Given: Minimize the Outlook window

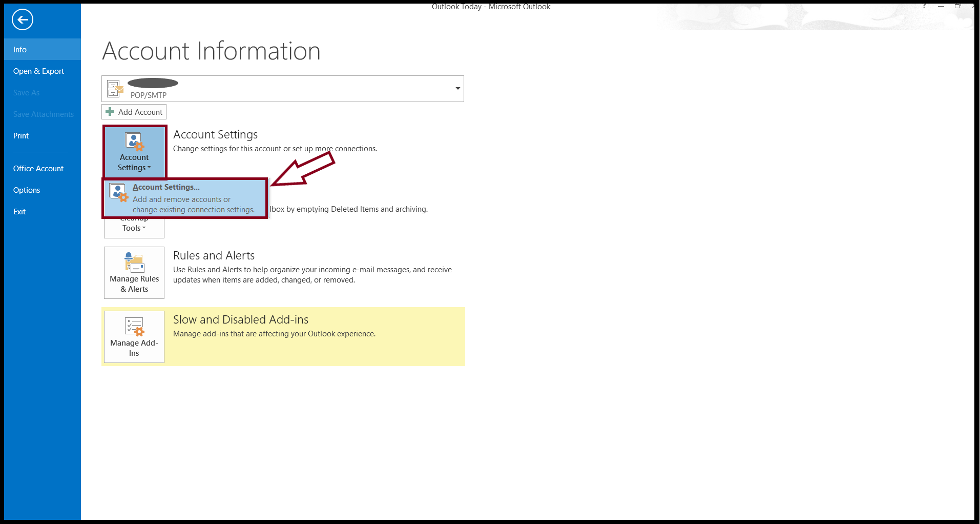Looking at the screenshot, I should tap(941, 6).
